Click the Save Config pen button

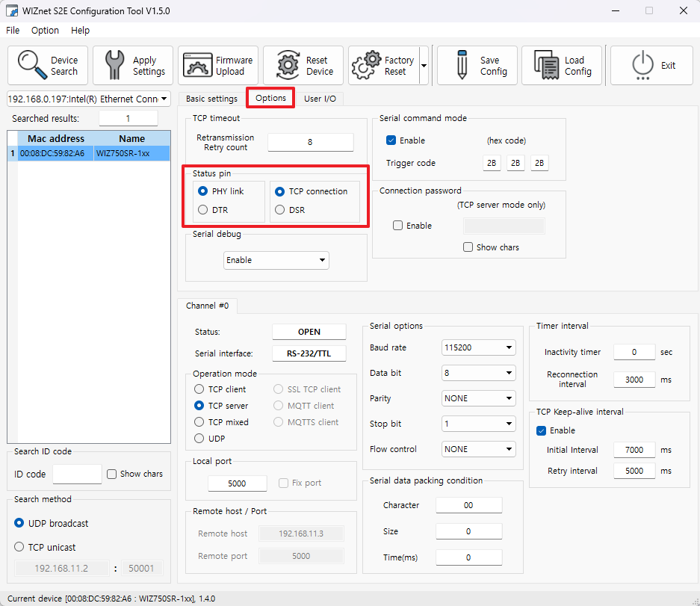click(477, 65)
